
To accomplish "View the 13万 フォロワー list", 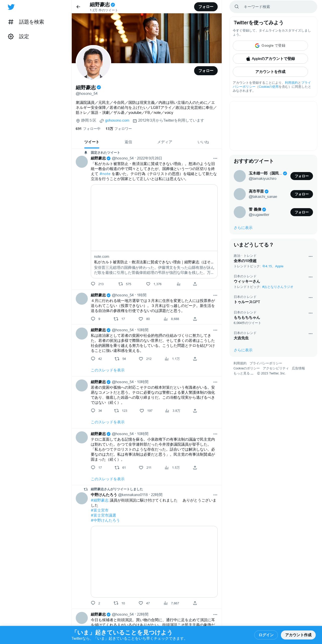I will (x=119, y=129).
